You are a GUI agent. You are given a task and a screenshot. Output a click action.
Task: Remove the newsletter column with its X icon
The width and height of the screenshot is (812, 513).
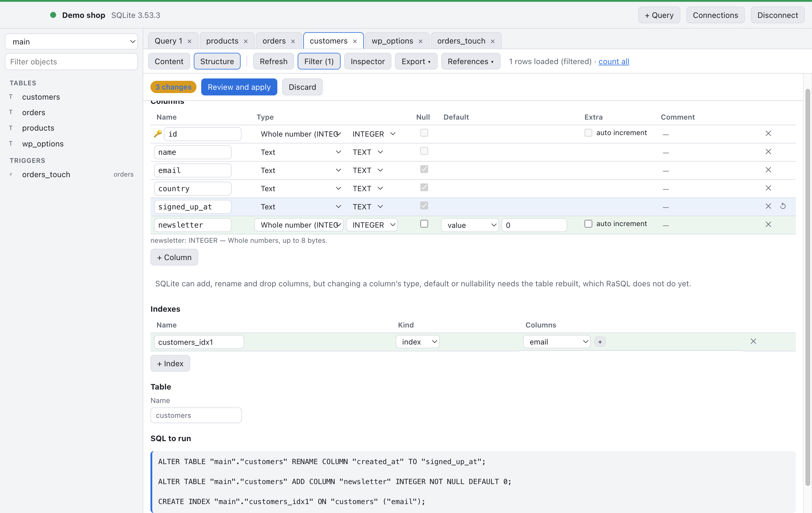(x=768, y=224)
